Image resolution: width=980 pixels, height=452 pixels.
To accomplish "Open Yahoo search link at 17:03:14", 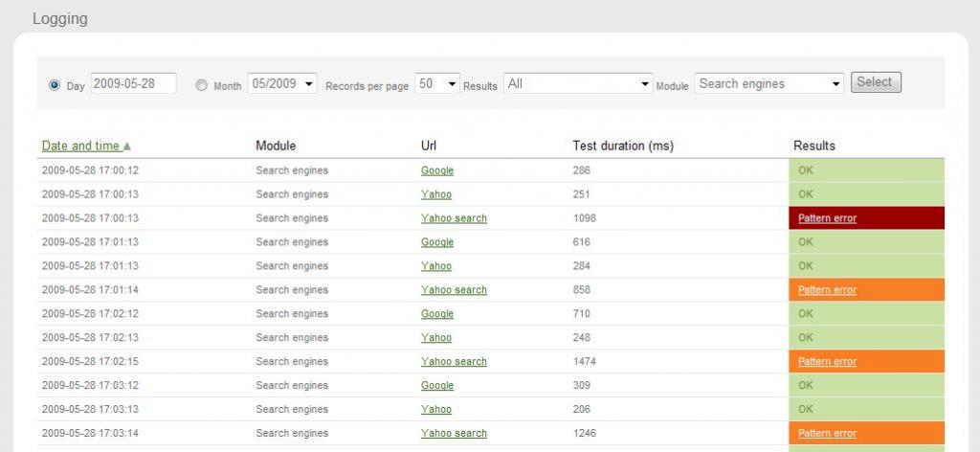I will [454, 434].
